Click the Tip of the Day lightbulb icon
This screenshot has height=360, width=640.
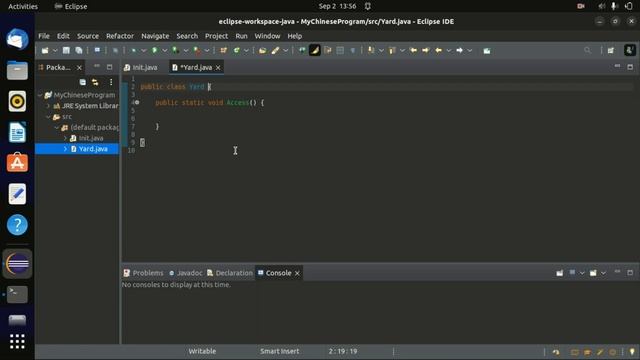point(632,351)
